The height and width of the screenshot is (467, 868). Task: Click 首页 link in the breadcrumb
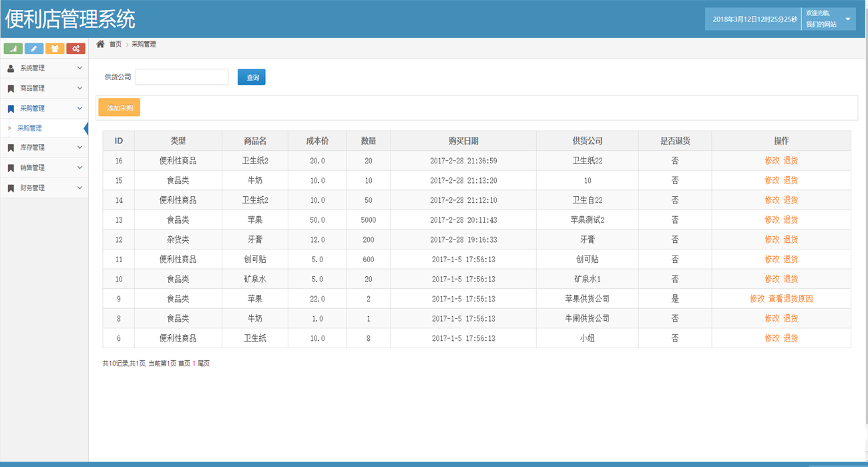[116, 44]
